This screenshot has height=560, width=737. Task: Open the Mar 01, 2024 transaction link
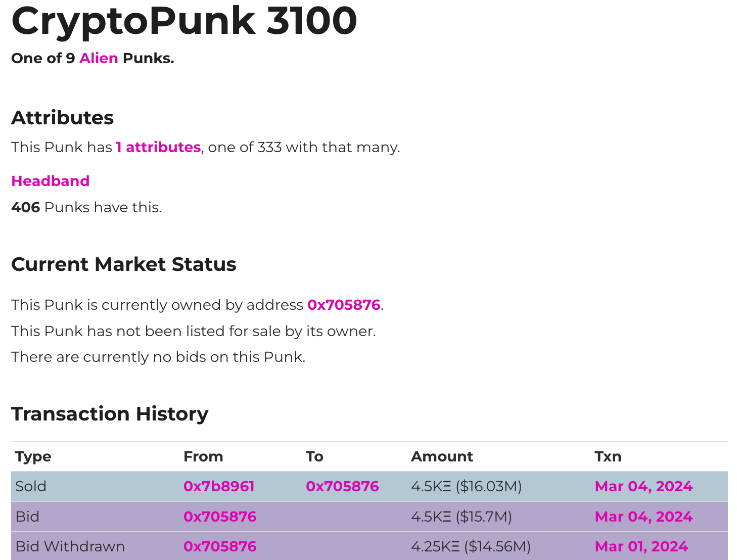tap(641, 546)
